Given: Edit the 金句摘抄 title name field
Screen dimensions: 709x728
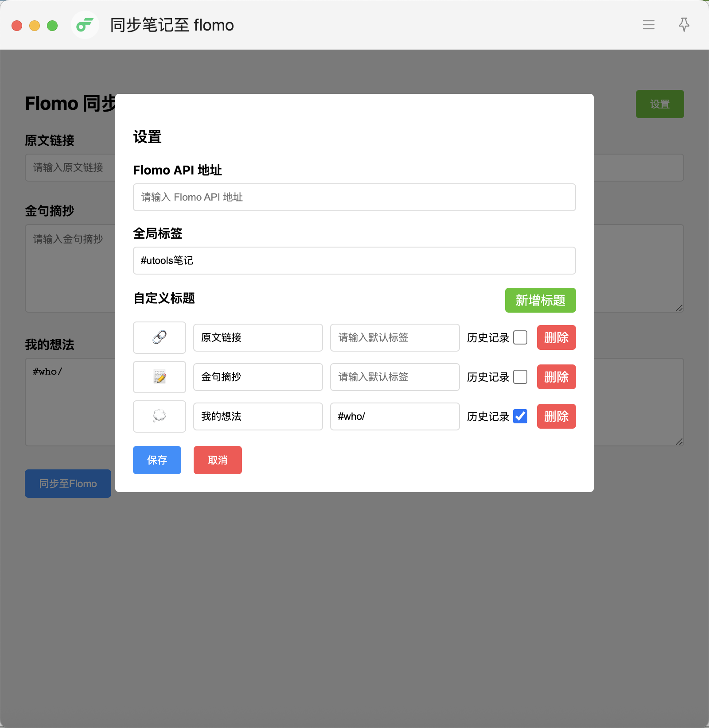Looking at the screenshot, I should (x=258, y=377).
